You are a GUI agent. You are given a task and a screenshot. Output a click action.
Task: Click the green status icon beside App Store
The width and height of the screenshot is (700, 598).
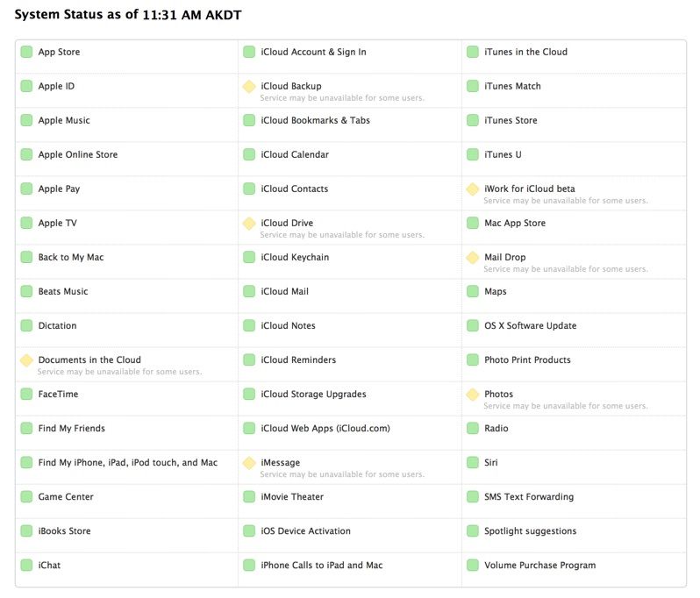click(x=26, y=53)
